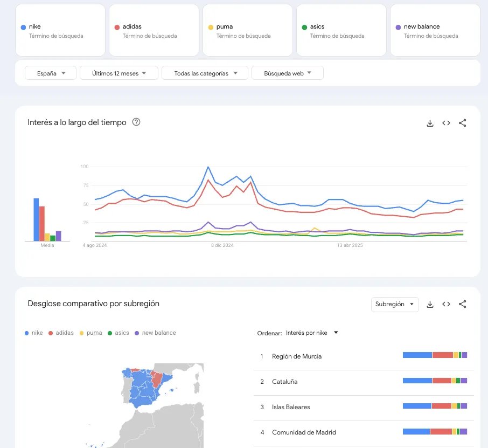Click the blue nike average bar

tap(36, 219)
